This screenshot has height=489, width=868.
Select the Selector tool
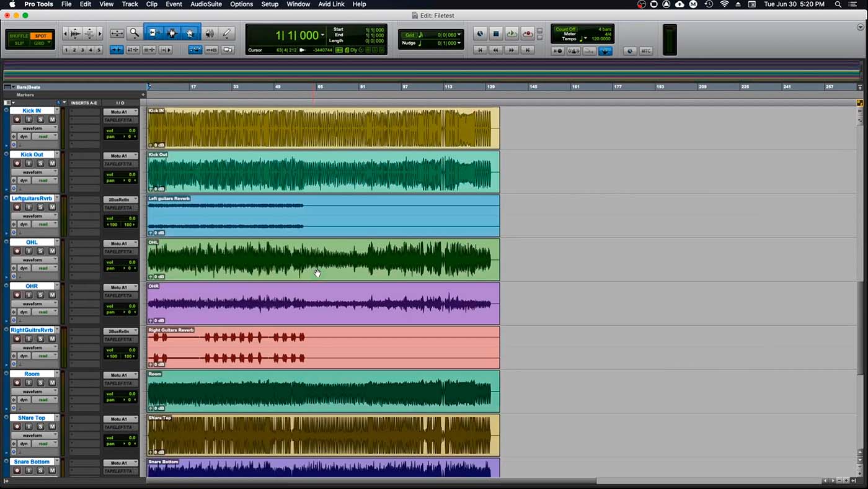pyautogui.click(x=172, y=33)
